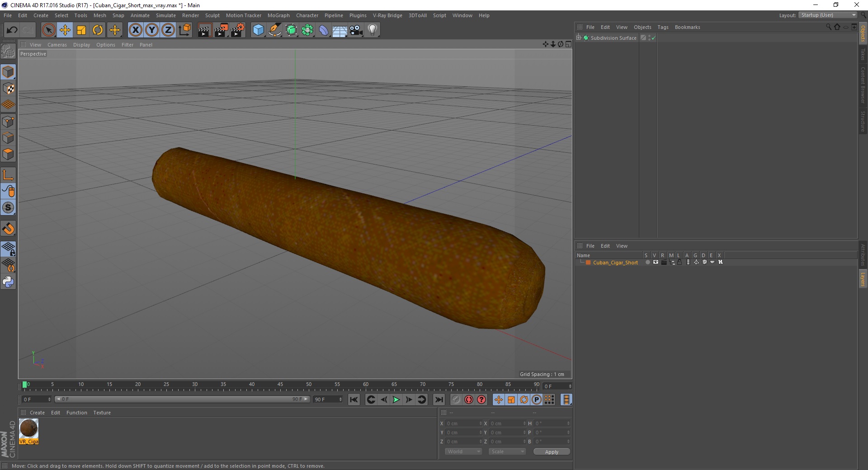Toggle Z axis lock
Image resolution: width=868 pixels, height=470 pixels.
click(168, 30)
